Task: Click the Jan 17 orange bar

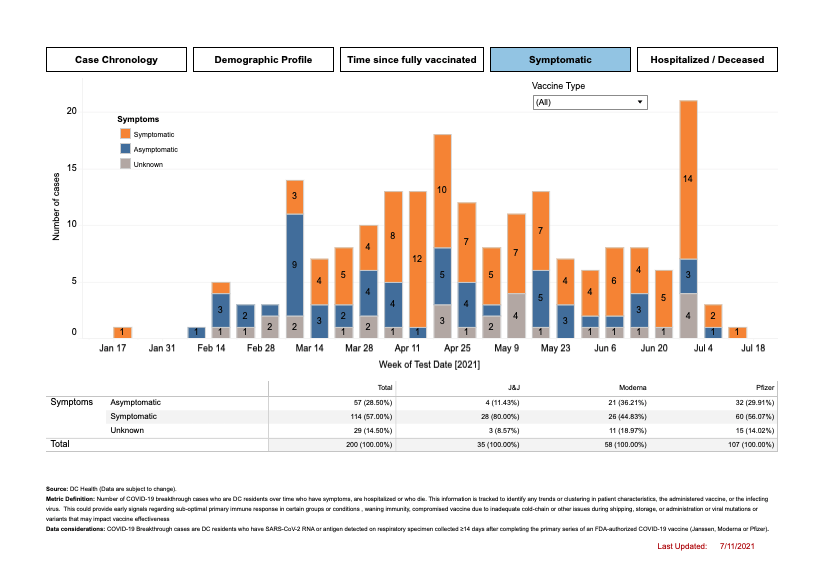Action: [x=121, y=332]
